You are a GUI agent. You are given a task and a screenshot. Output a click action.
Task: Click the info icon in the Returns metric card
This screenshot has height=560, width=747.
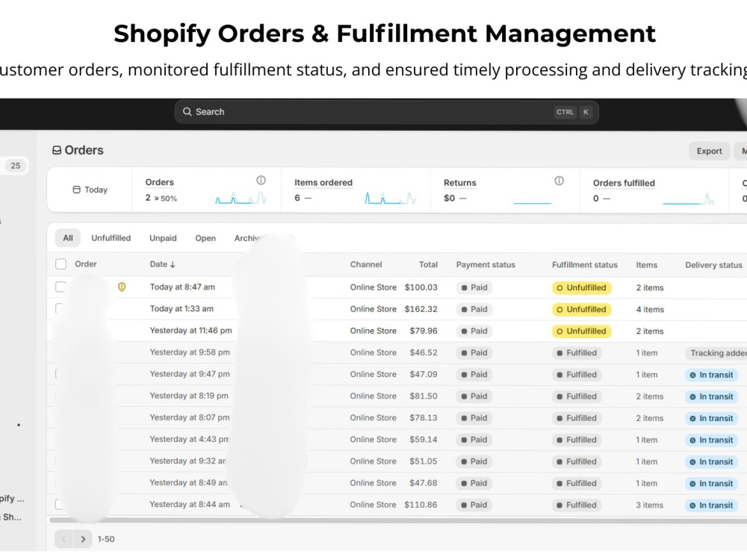[559, 181]
